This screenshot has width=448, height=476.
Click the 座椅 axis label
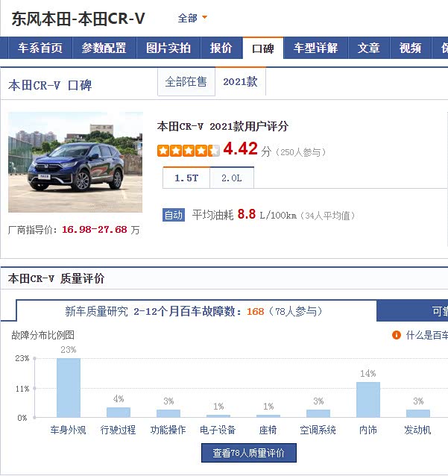pos(268,430)
